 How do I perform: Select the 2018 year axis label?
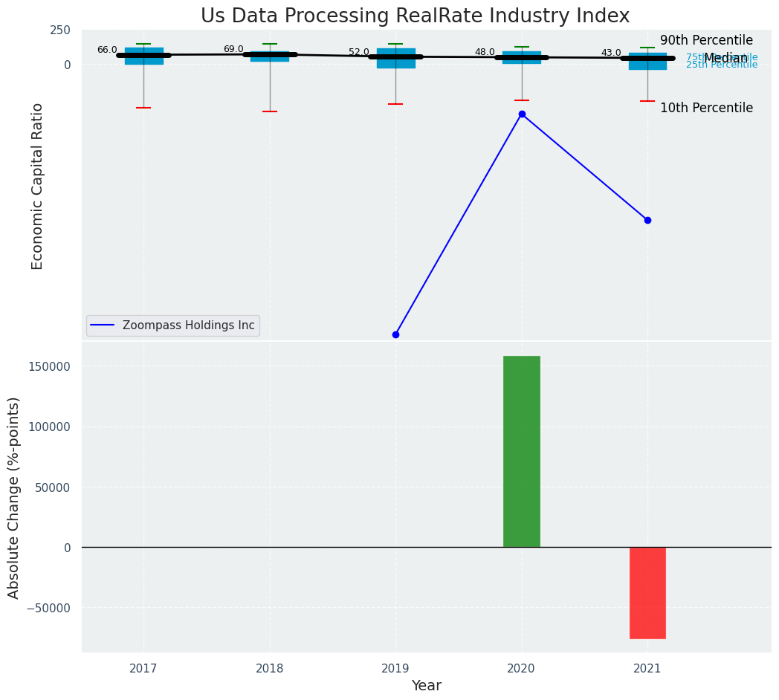[x=269, y=669]
